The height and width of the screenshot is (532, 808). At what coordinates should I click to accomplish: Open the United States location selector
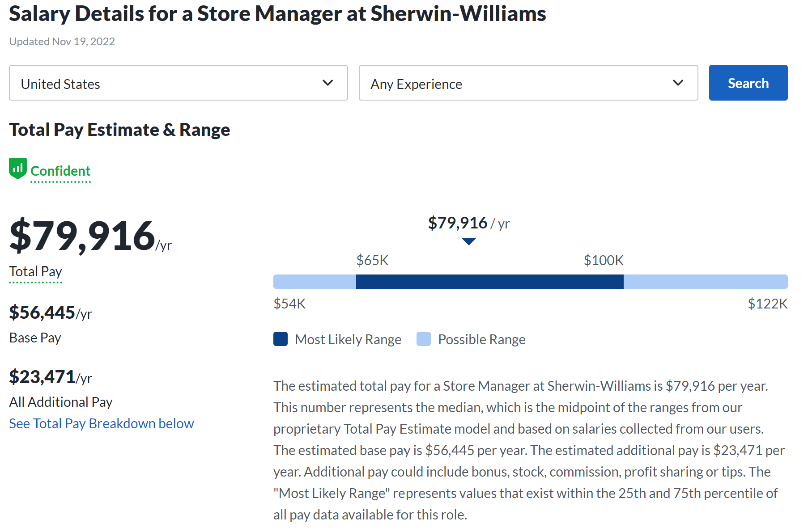[178, 83]
